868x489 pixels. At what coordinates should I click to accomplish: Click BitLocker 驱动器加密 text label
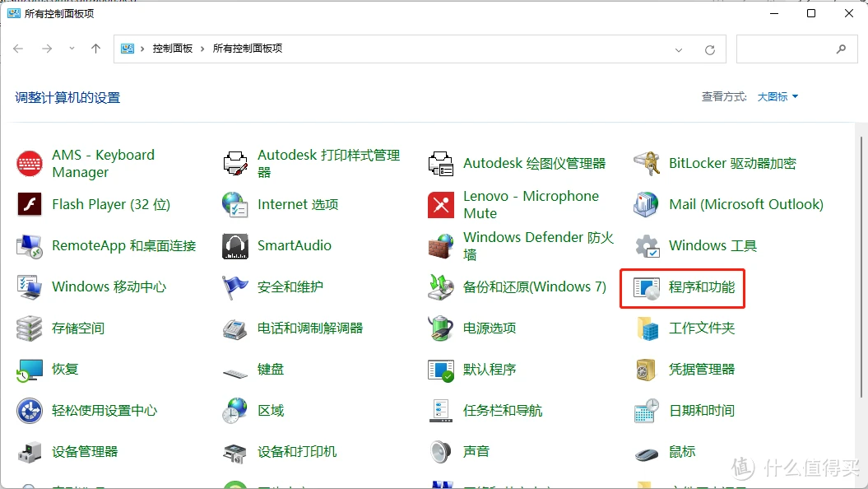732,163
